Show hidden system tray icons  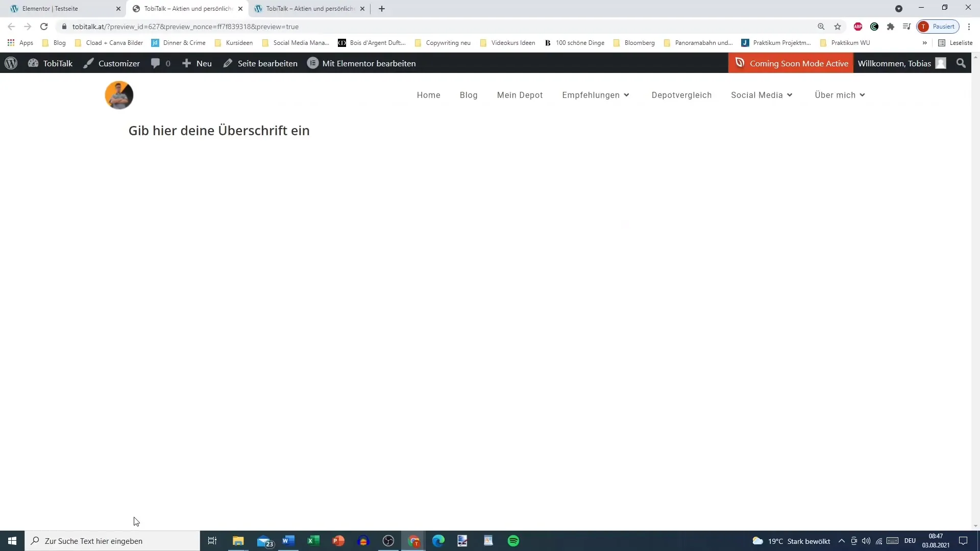[x=842, y=541]
